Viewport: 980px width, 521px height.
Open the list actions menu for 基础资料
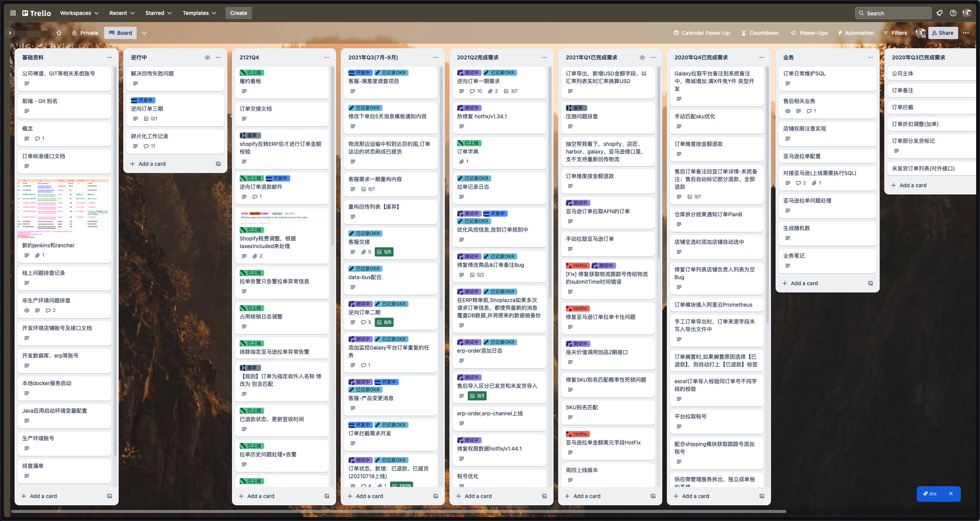pos(109,57)
